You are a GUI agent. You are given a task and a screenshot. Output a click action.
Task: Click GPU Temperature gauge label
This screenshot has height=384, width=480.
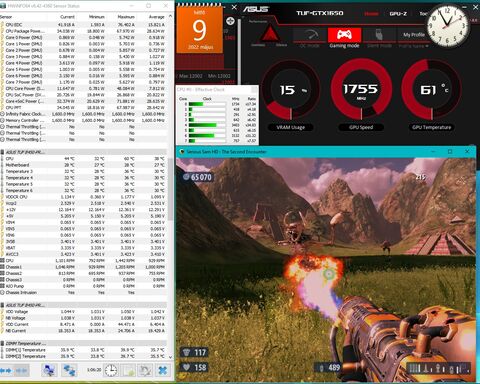431,127
